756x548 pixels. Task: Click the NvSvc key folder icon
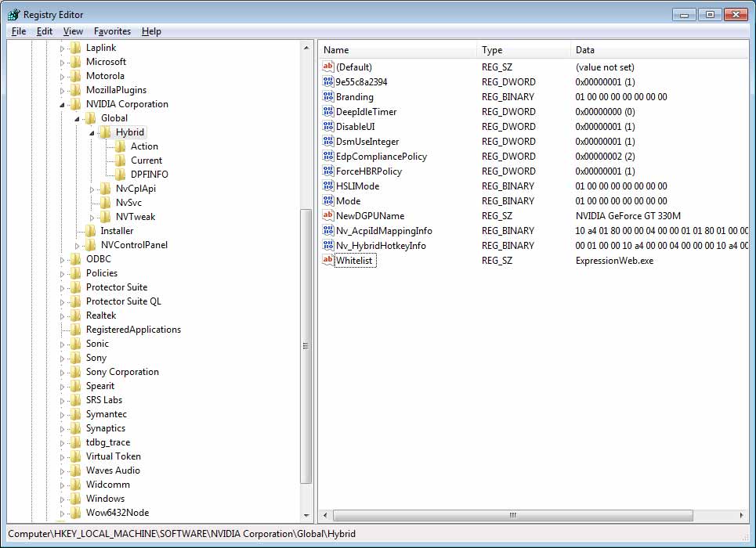point(105,203)
